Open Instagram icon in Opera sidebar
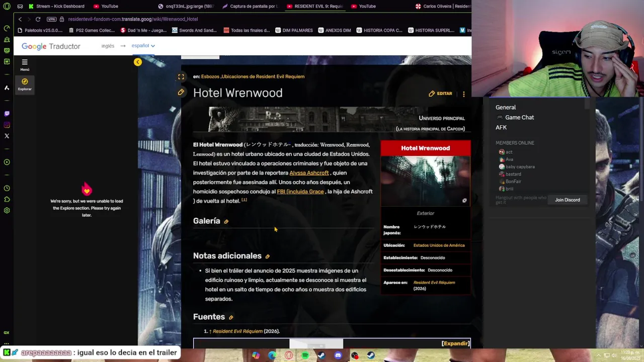This screenshot has height=362, width=644. [x=7, y=125]
